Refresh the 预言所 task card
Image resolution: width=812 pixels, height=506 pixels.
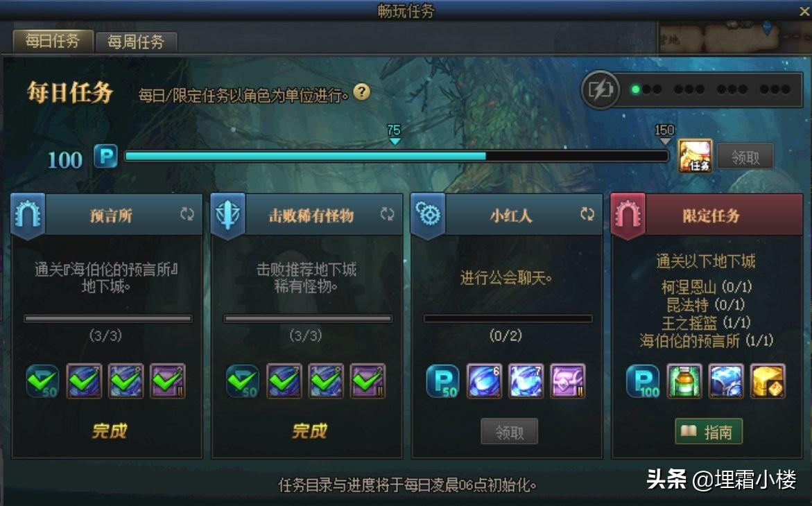click(x=187, y=214)
